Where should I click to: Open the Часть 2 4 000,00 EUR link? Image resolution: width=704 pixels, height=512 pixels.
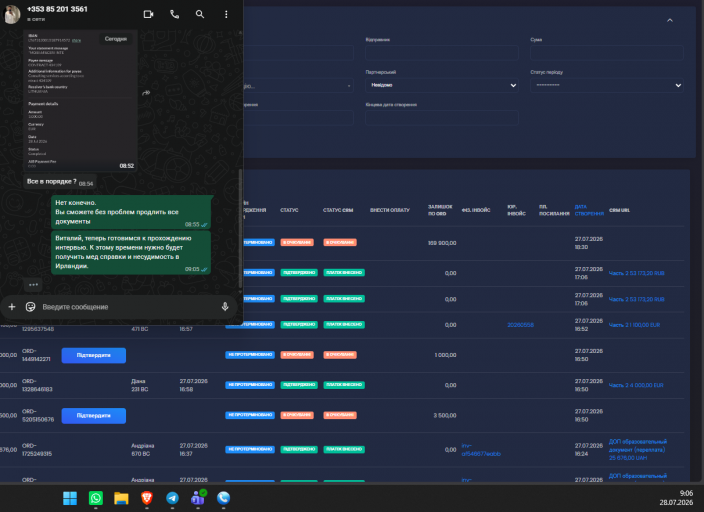pos(636,385)
